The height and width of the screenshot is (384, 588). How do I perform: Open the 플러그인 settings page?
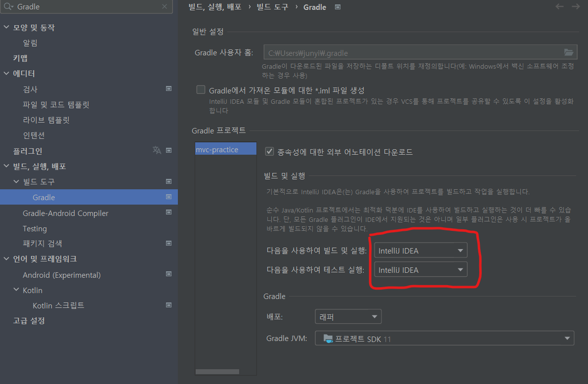coord(27,151)
